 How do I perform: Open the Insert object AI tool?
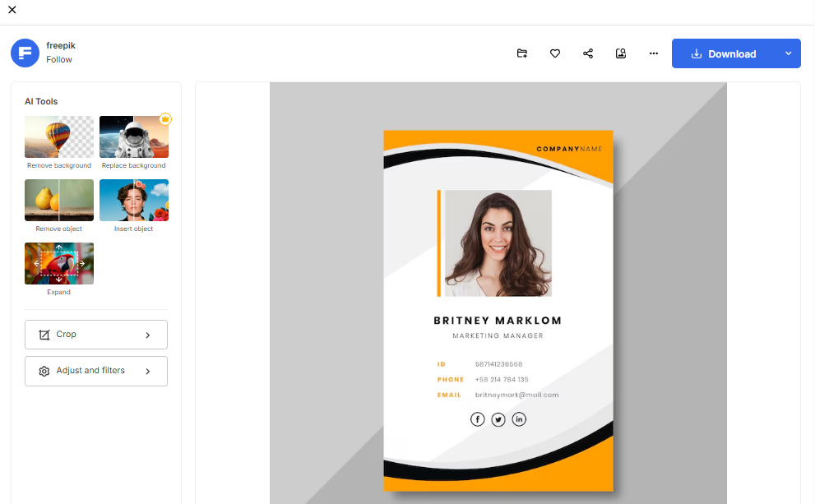[x=133, y=200]
